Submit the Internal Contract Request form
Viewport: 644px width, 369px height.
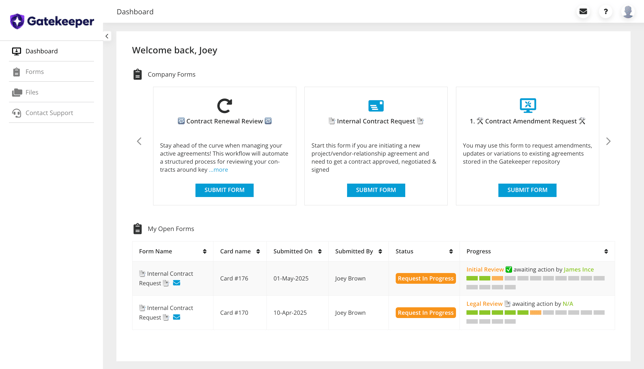point(376,190)
